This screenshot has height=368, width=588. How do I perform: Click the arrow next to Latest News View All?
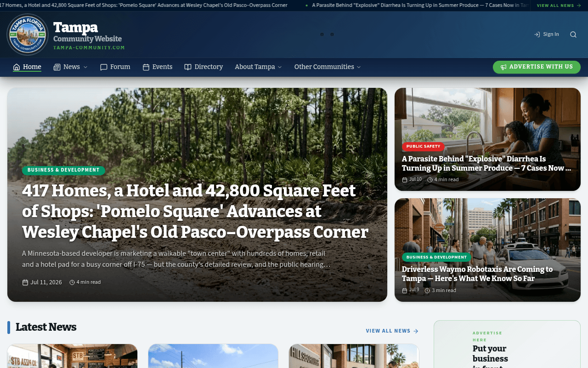click(x=416, y=331)
